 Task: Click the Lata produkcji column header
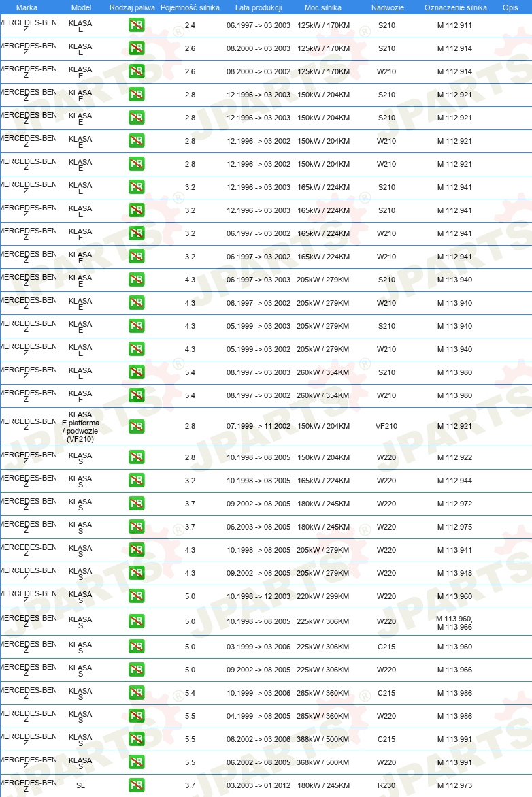click(x=259, y=7)
